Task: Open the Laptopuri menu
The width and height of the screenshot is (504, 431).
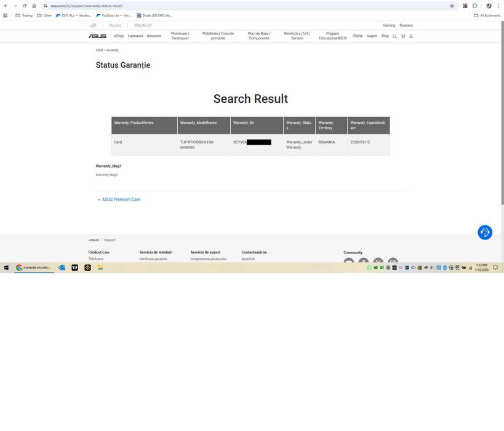Action: [135, 36]
